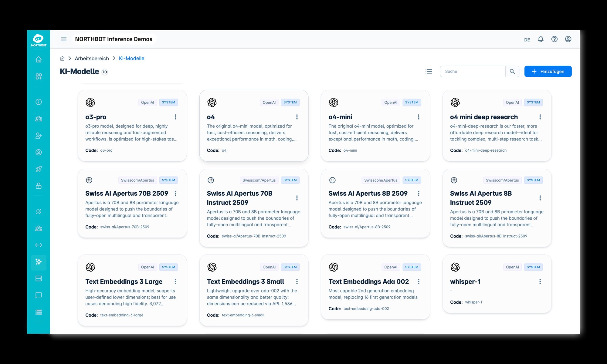The height and width of the screenshot is (364, 607).
Task: Open the DE language selector
Action: pos(527,39)
